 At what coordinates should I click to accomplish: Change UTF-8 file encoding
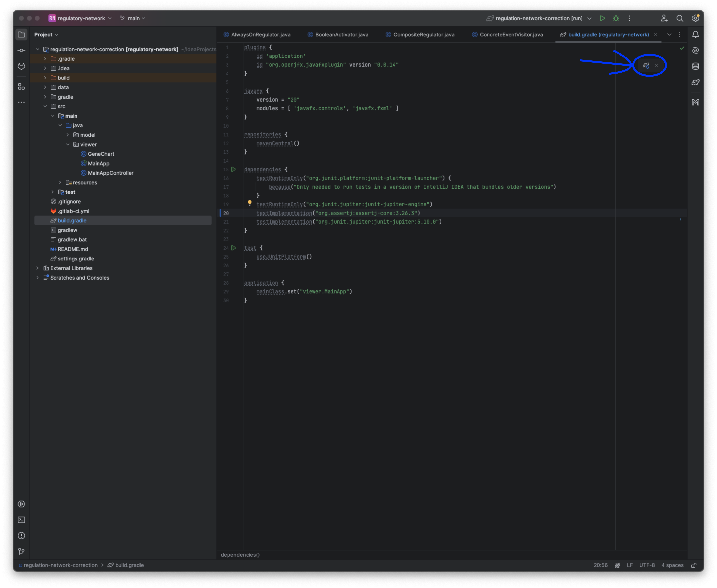[647, 565]
